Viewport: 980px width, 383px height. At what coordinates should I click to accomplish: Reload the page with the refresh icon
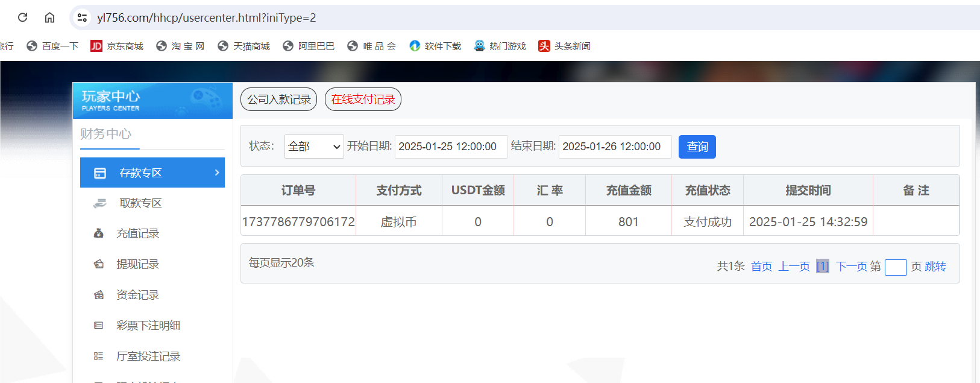click(22, 17)
